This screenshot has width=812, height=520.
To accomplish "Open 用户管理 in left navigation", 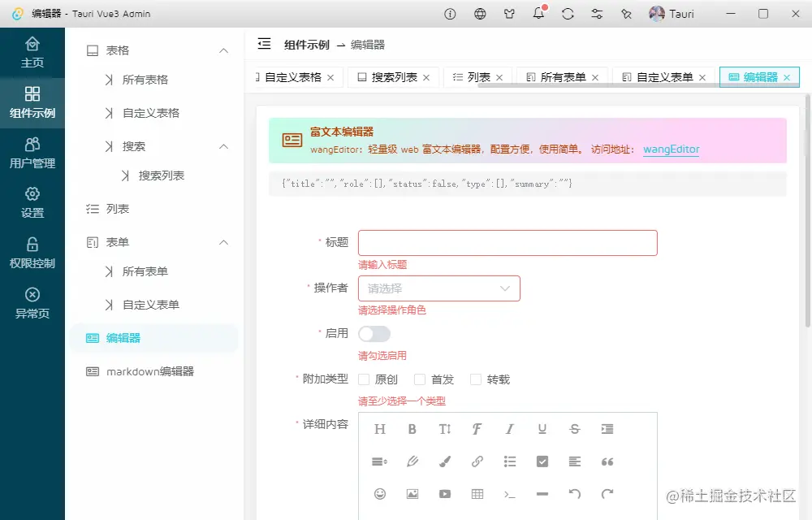I will point(32,154).
